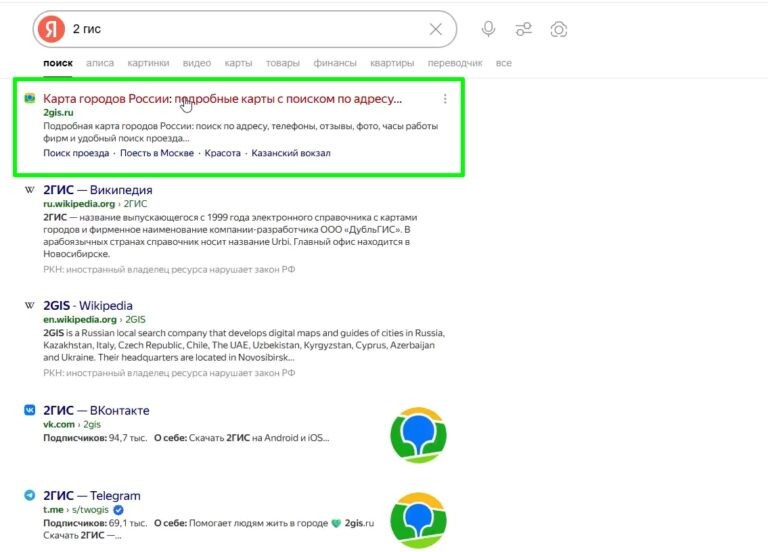Screen dimensions: 768x552
Task: Open three-dot menu of 2gis.ru result
Action: (445, 99)
